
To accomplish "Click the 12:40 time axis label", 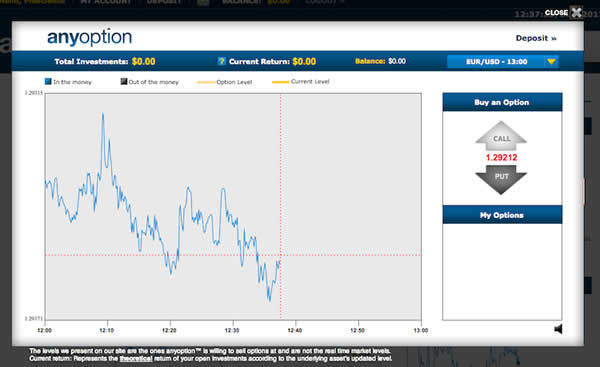I will tap(295, 330).
